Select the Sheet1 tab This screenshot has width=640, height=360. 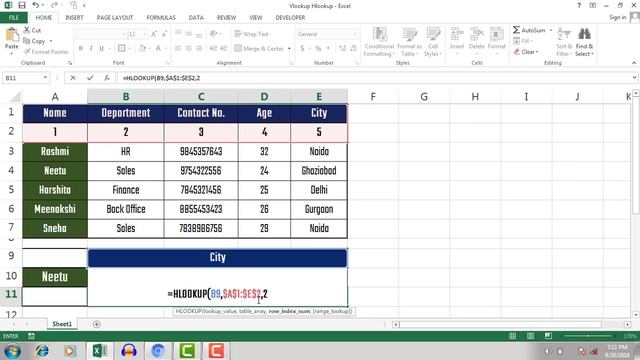[x=62, y=324]
